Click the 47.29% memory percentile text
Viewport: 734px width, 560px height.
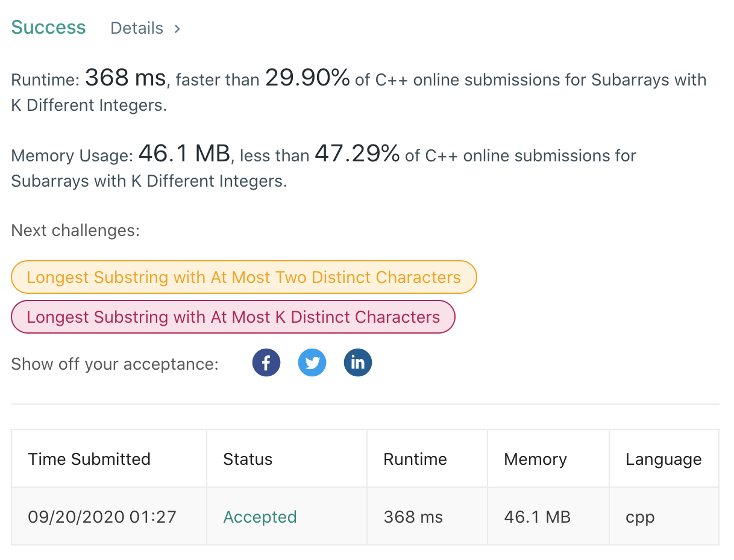357,154
